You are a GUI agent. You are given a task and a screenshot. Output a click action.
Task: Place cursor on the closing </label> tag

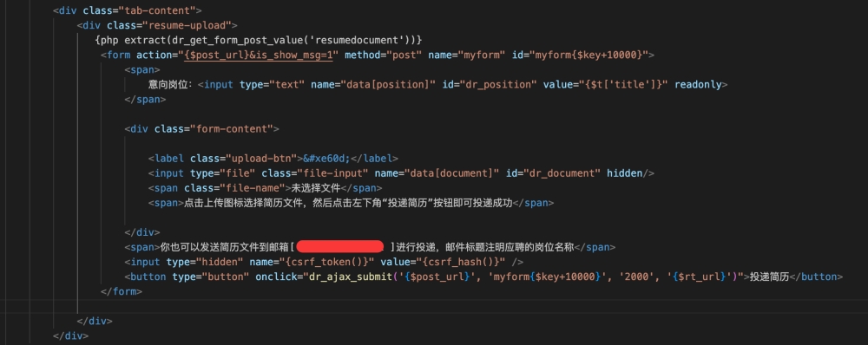click(x=375, y=158)
